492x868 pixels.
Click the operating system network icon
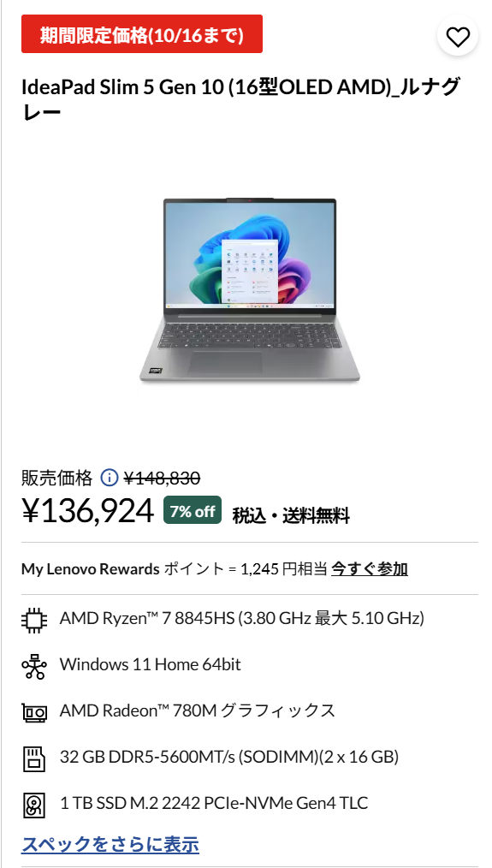[x=35, y=665]
